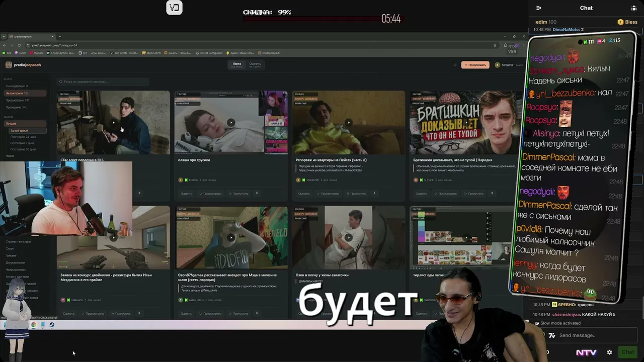Close the predlojoepeach browser tab
Screen dimensions: 644x362
pos(51,36)
